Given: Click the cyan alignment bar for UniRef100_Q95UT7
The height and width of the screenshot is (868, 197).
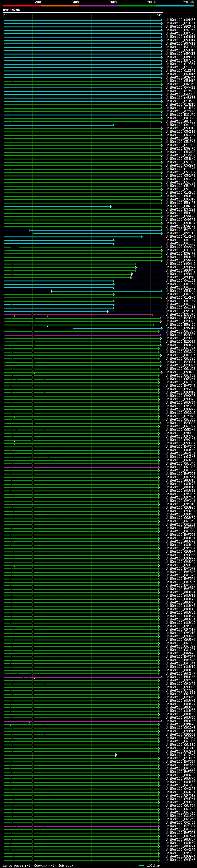Looking at the screenshot, I should point(118,328).
